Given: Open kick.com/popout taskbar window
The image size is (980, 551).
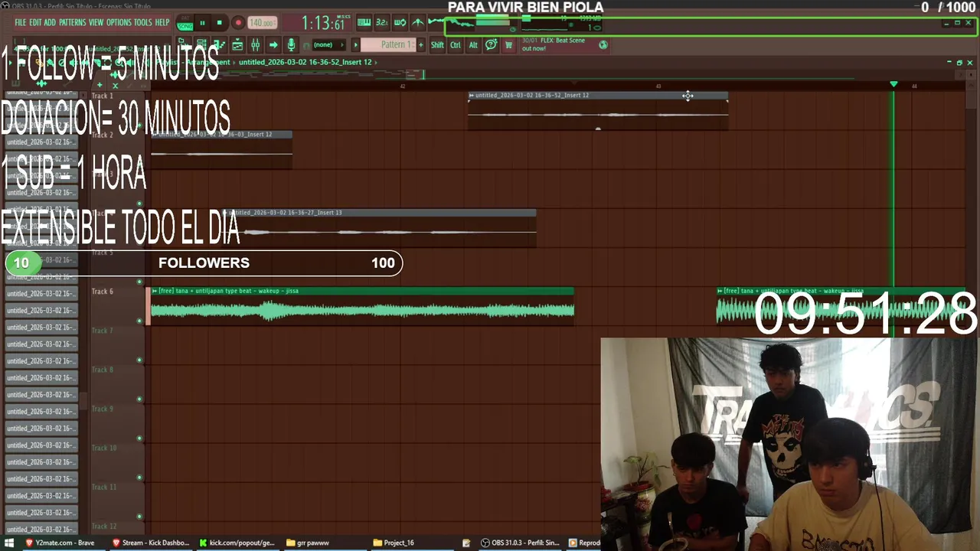Looking at the screenshot, I should (x=237, y=543).
